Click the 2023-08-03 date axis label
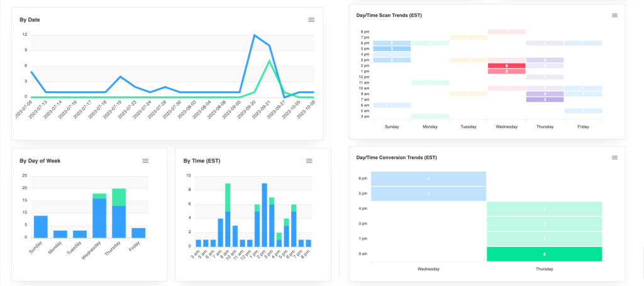Screen dimensions: 644x286 point(189,110)
